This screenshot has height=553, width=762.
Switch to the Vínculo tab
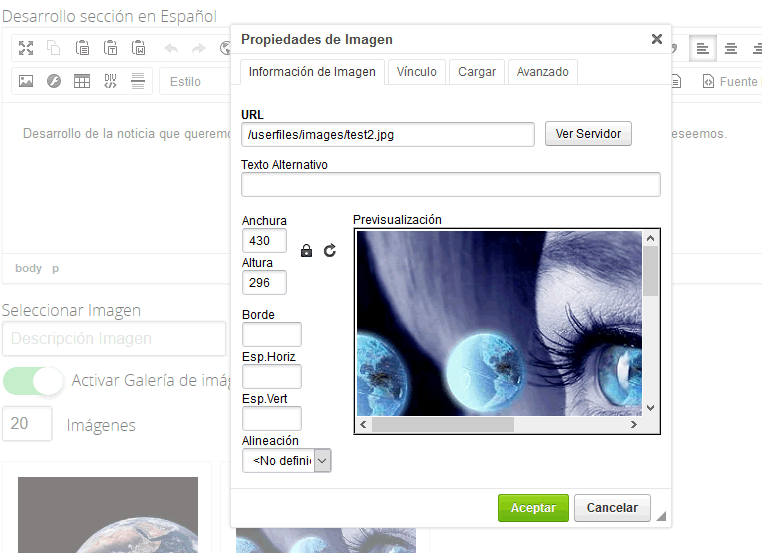point(416,72)
